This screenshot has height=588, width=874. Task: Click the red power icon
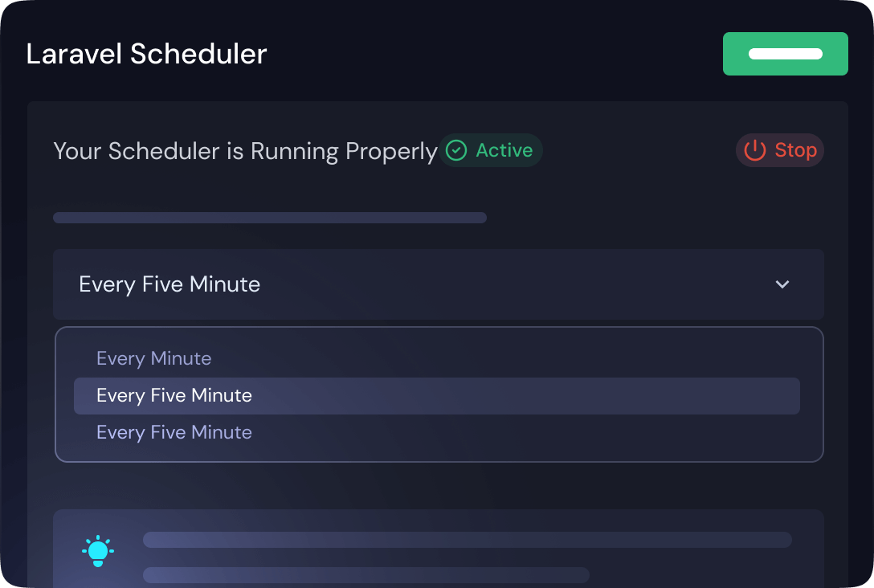[755, 150]
